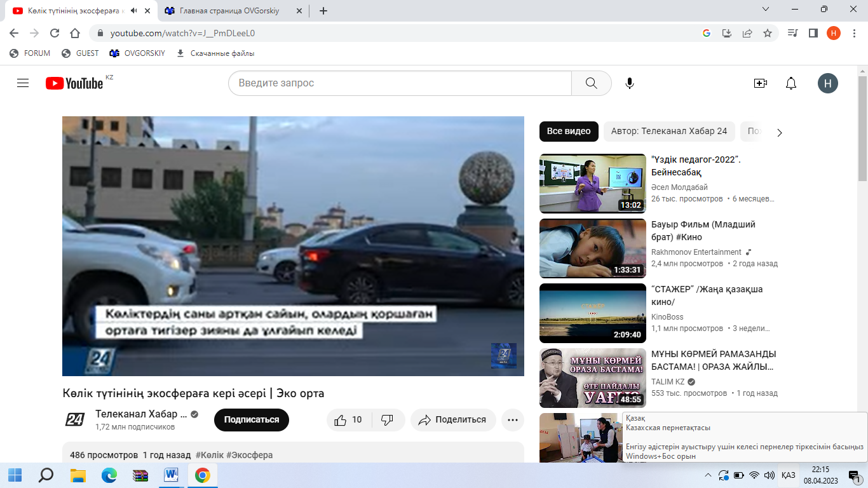Click the 'Введите запрос' search field

coord(400,83)
